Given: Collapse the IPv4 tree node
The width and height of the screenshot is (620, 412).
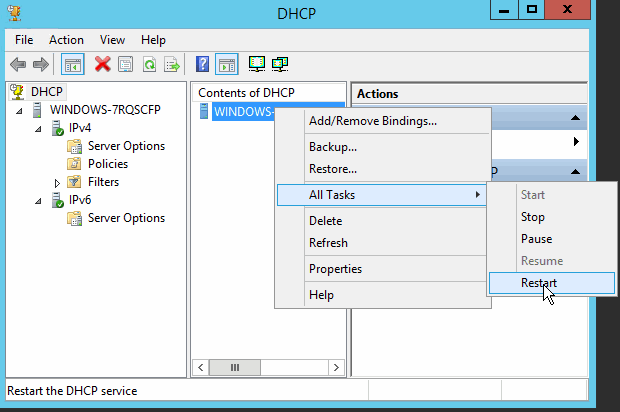Looking at the screenshot, I should 39,128.
